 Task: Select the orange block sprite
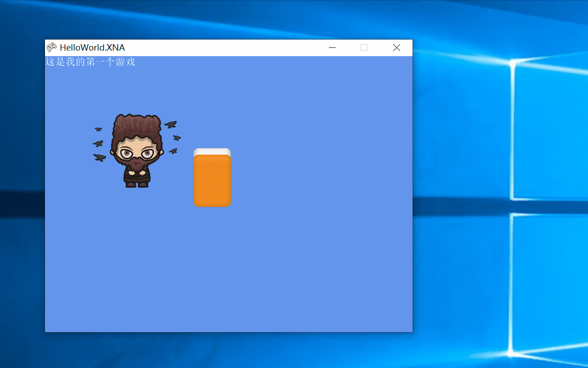tap(212, 180)
